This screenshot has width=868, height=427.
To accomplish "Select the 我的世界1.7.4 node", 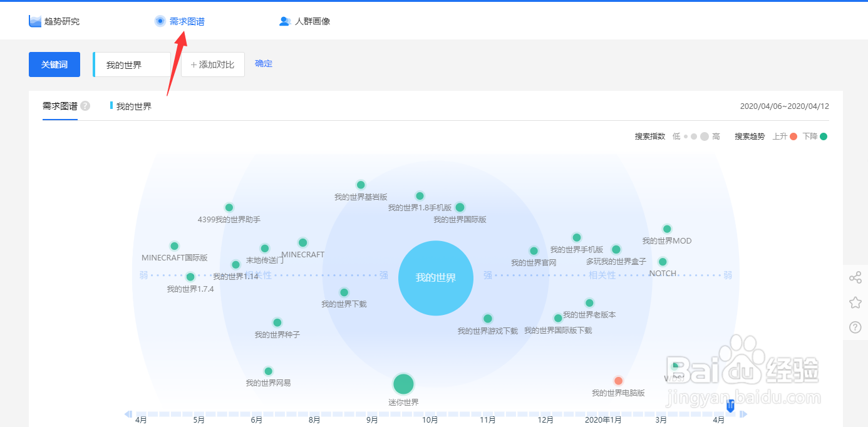I will coord(190,277).
